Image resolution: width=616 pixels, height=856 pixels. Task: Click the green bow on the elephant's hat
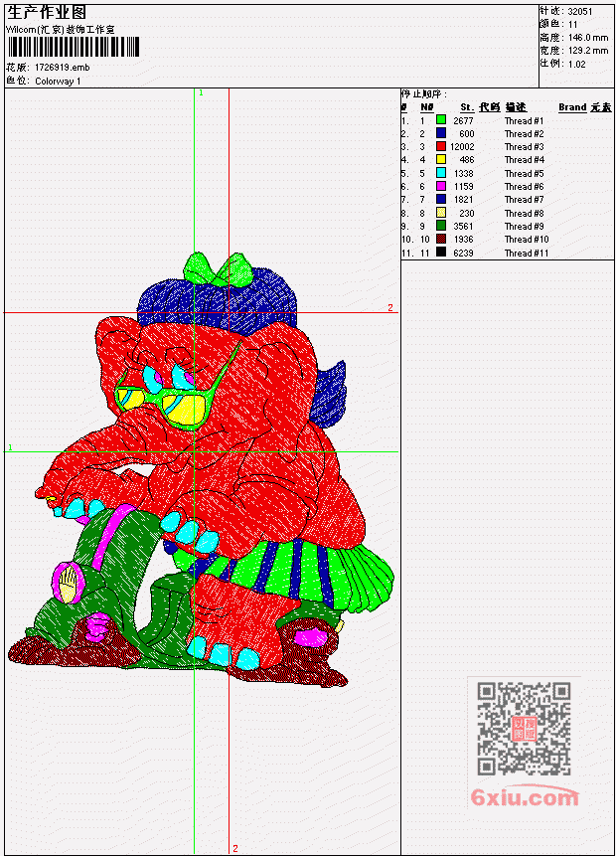click(219, 268)
